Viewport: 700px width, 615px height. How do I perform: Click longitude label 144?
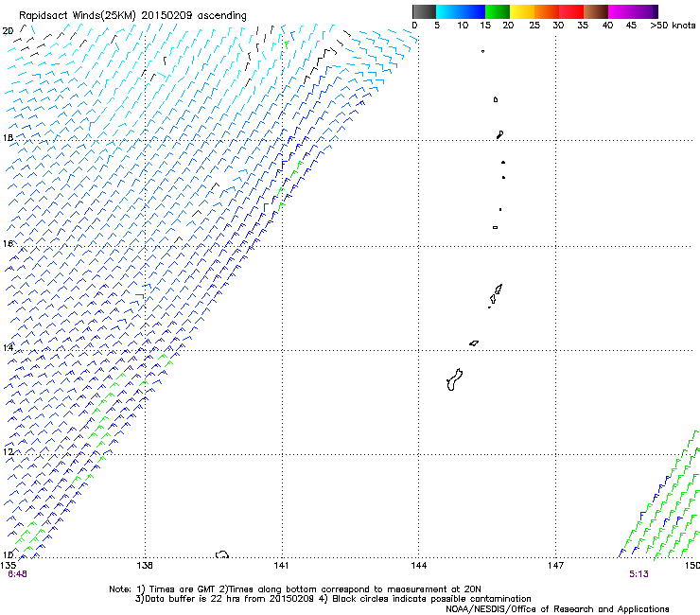[418, 566]
